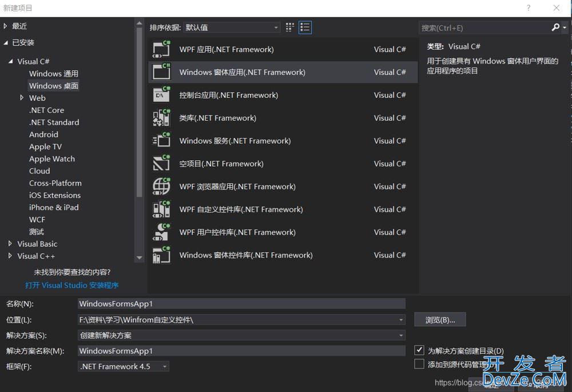Select Windows 服务(.NET Framework) text
572x392 pixels.
click(x=235, y=141)
